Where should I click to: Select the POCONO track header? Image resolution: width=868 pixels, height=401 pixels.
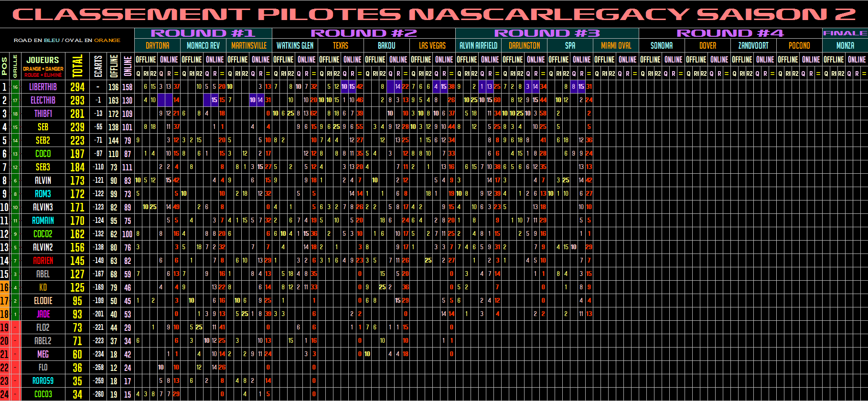click(799, 46)
